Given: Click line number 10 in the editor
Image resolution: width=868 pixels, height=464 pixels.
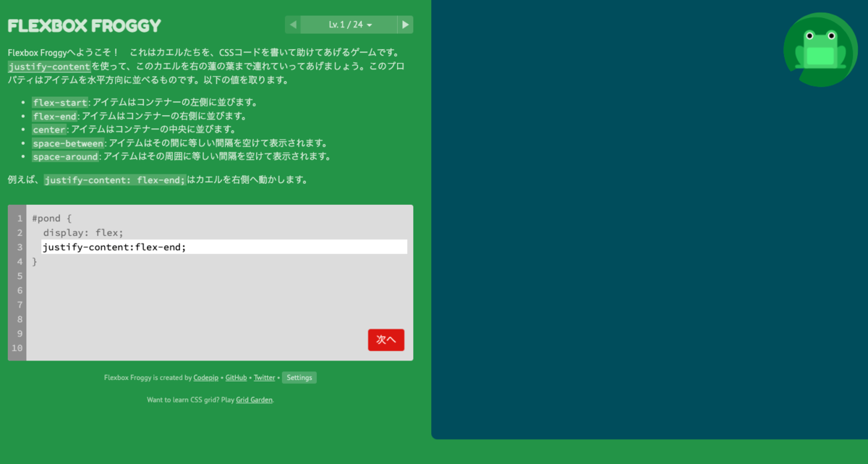Looking at the screenshot, I should pos(17,348).
